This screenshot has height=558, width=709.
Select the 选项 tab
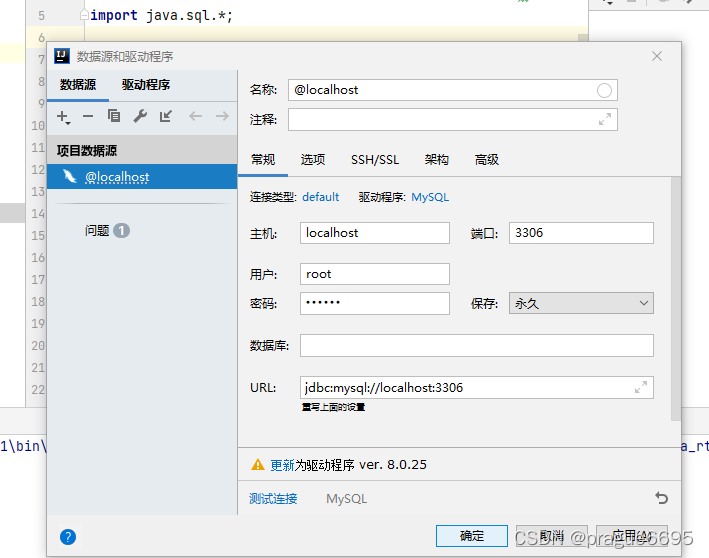coord(313,160)
